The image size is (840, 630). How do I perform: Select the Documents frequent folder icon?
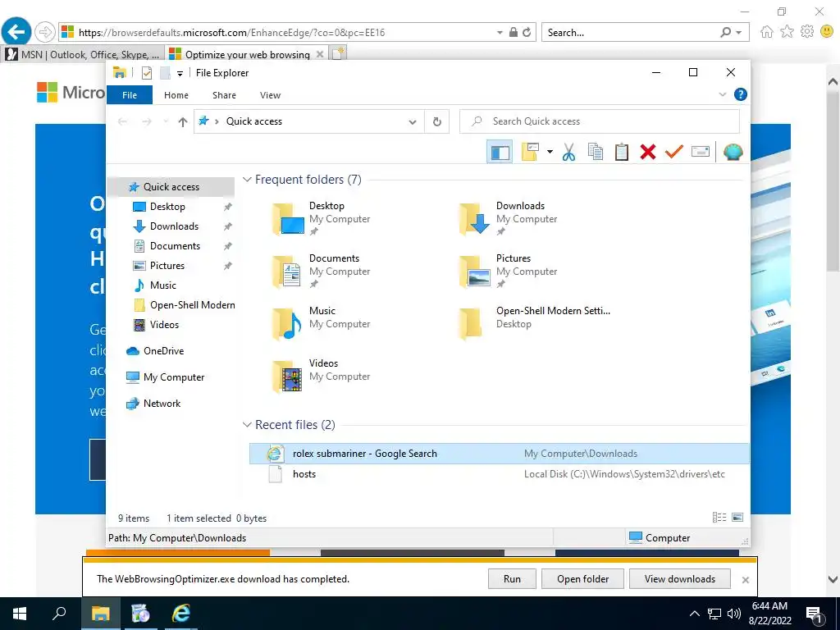tap(288, 271)
